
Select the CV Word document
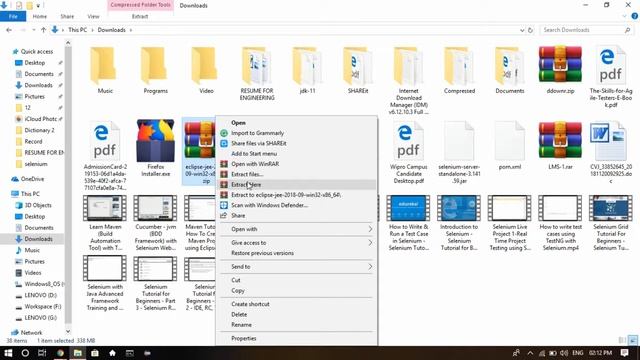click(x=611, y=141)
